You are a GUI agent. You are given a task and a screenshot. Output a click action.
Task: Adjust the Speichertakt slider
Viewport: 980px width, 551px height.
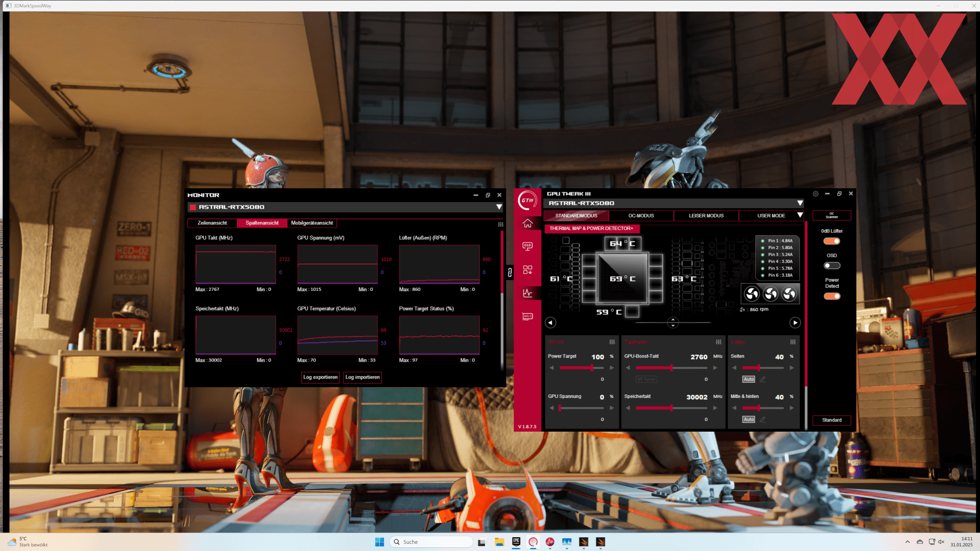click(x=671, y=408)
